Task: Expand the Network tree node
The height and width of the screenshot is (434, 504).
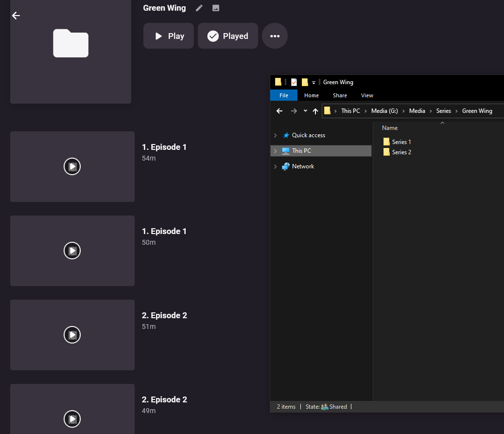Action: point(276,166)
